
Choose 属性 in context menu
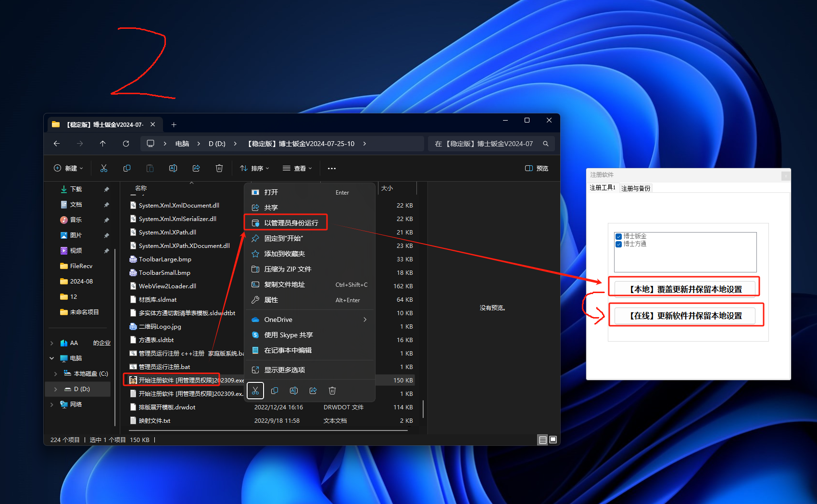pyautogui.click(x=309, y=300)
